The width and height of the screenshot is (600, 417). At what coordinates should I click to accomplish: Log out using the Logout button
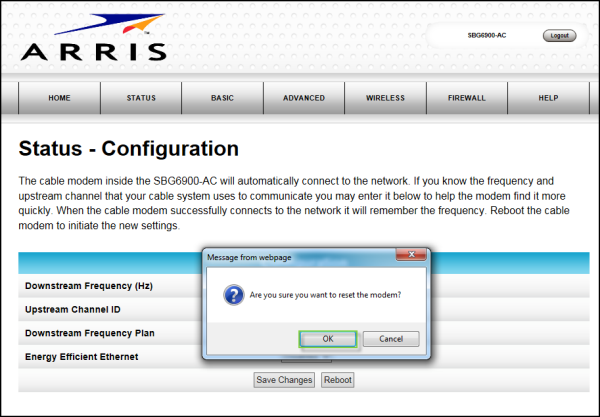[559, 35]
